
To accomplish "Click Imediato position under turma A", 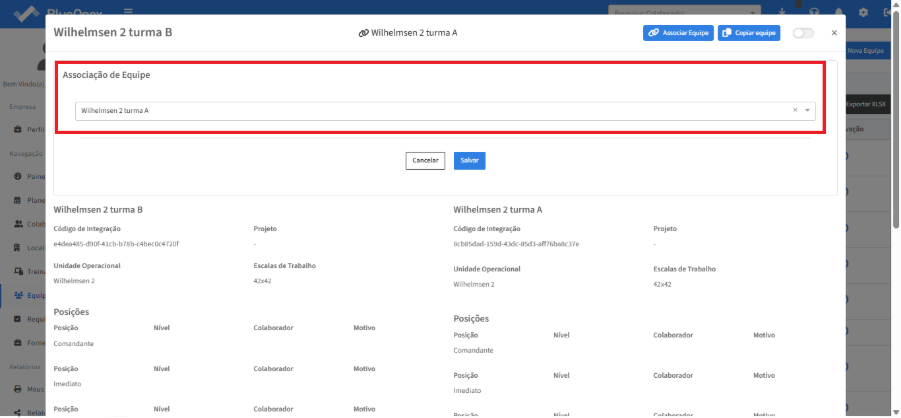I will point(467,391).
